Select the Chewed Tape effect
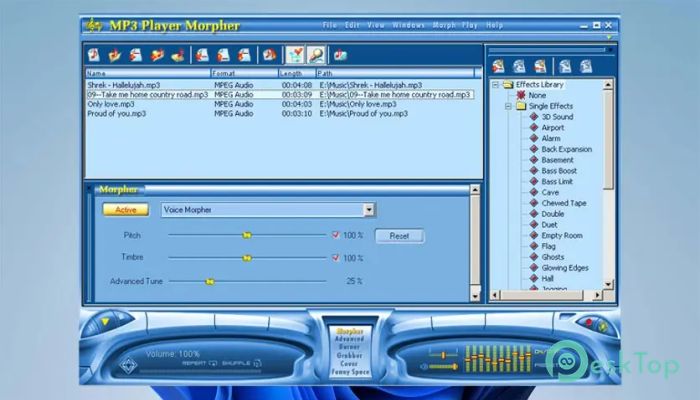The height and width of the screenshot is (400, 700). [563, 203]
